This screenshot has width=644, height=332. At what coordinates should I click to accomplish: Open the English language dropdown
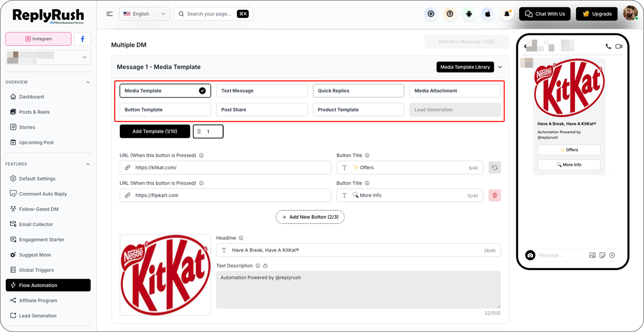(145, 14)
